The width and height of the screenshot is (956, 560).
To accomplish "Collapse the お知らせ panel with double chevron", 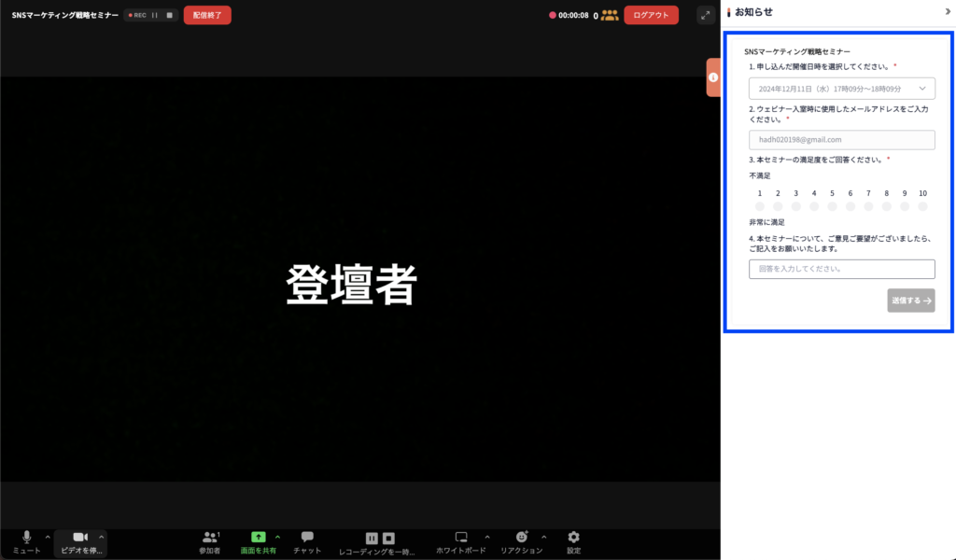I will 948,12.
